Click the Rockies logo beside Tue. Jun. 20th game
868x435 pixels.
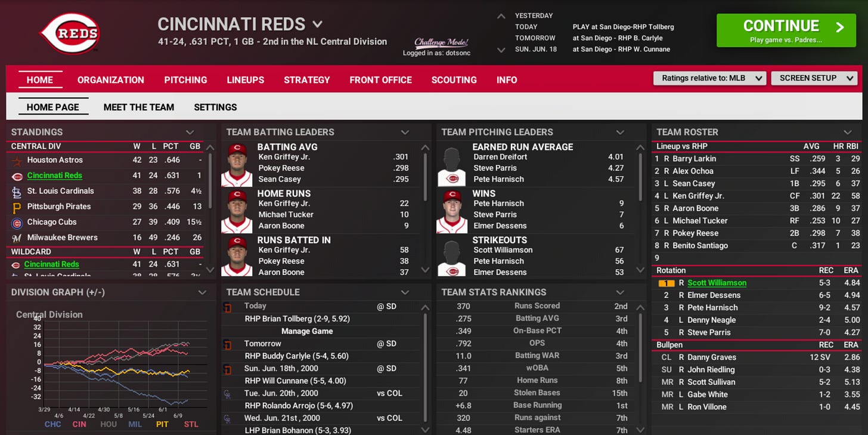click(227, 394)
